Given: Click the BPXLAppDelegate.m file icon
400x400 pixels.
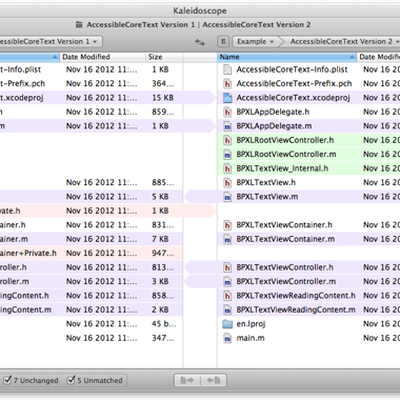Looking at the screenshot, I should 227,126.
